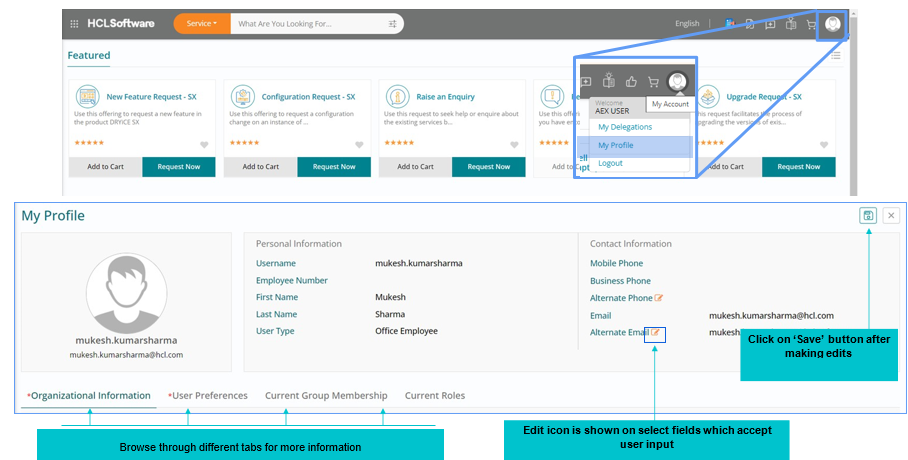Open the search filter settings icon
This screenshot has height=460, width=908.
tap(393, 24)
